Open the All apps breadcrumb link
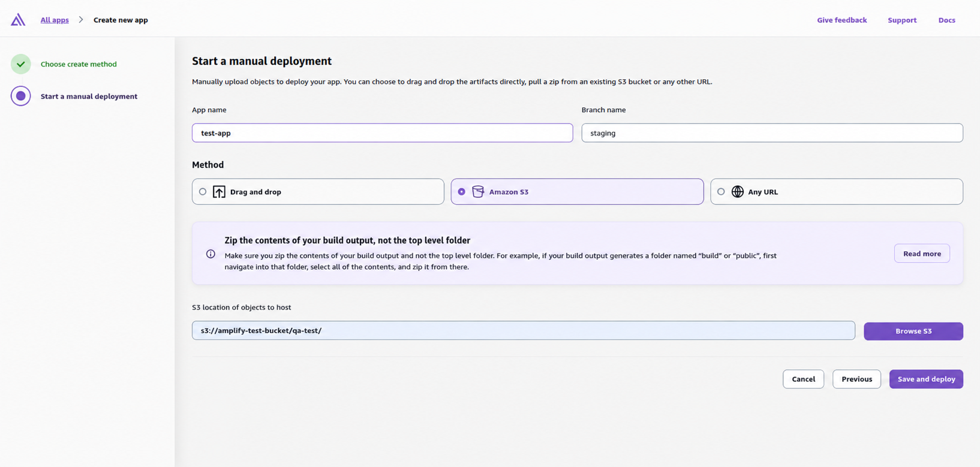This screenshot has height=467, width=980. [x=55, y=20]
